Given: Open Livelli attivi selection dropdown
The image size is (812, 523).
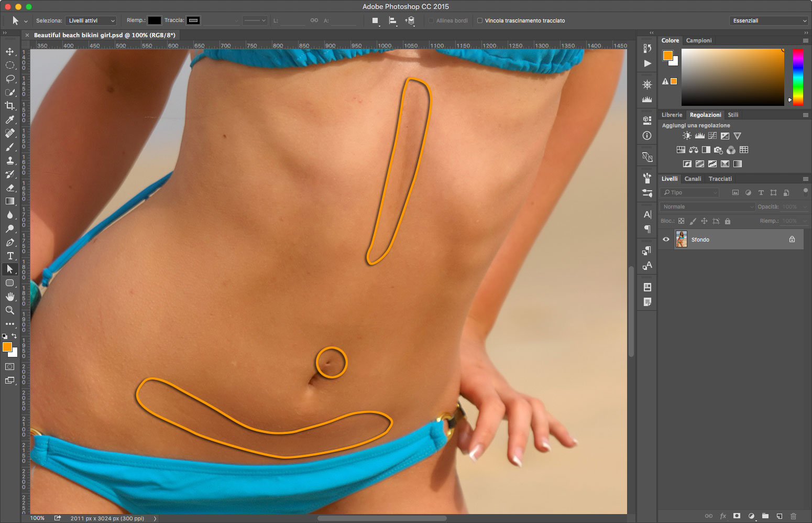Looking at the screenshot, I should (x=91, y=20).
